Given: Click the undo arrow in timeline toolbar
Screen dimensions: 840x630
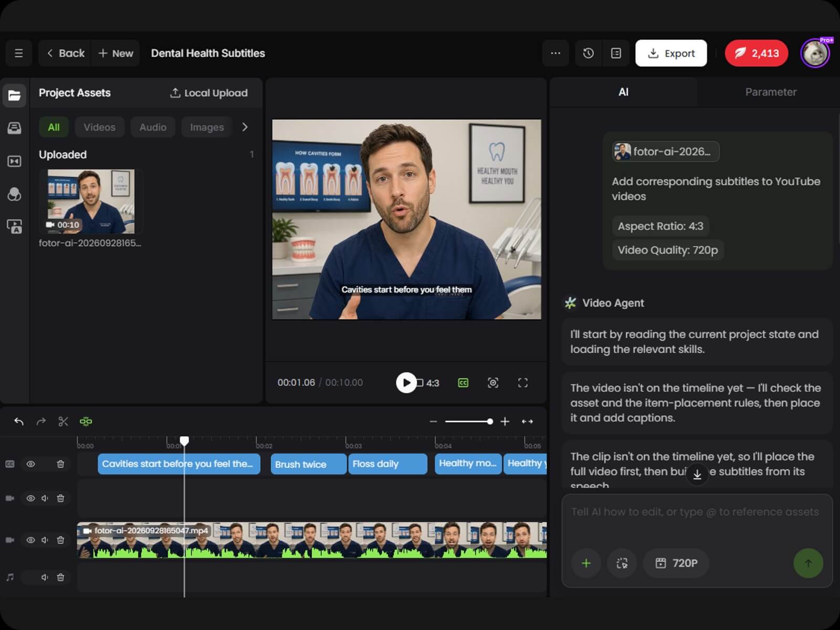Looking at the screenshot, I should [19, 422].
